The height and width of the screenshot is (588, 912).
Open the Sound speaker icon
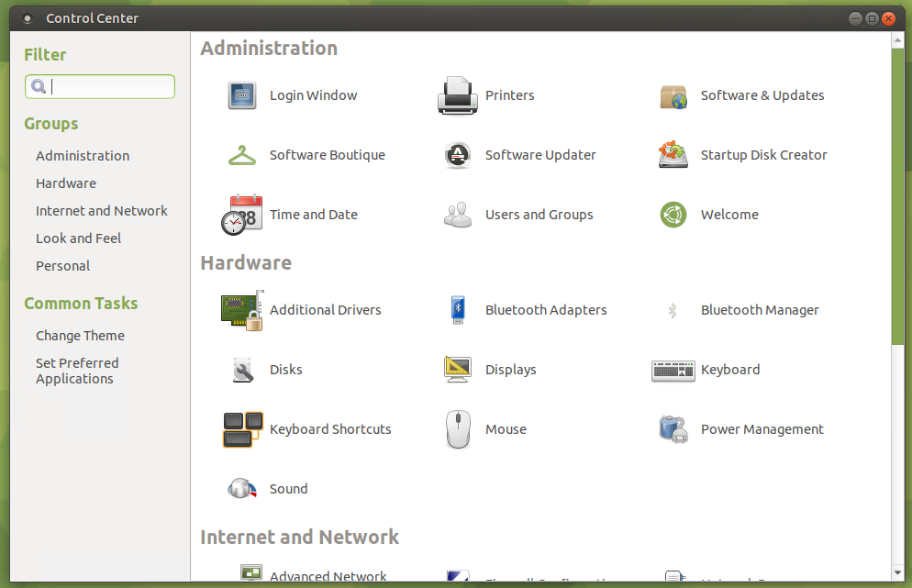(x=242, y=489)
